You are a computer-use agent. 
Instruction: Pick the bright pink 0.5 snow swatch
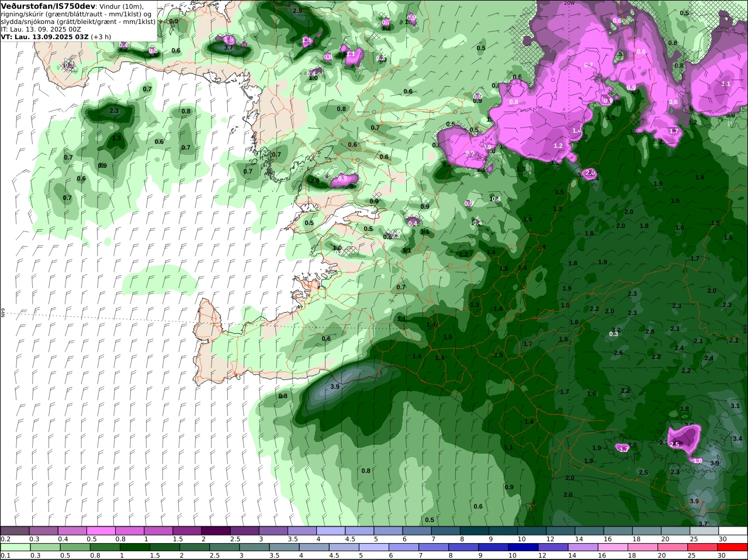(101, 531)
